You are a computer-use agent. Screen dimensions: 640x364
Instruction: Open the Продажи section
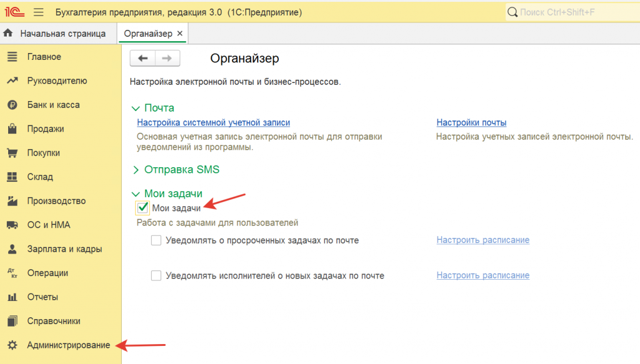point(46,129)
